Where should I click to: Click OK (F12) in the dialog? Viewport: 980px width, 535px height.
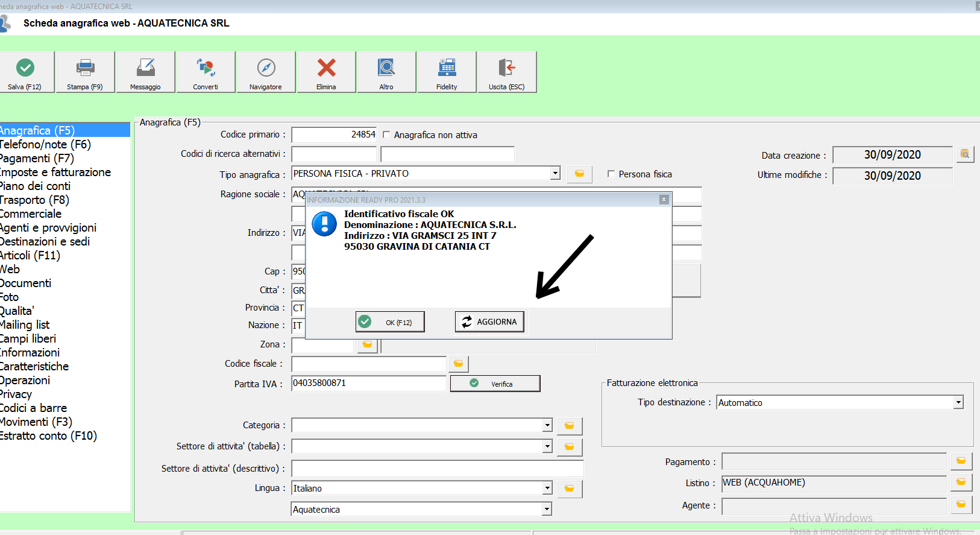[390, 322]
